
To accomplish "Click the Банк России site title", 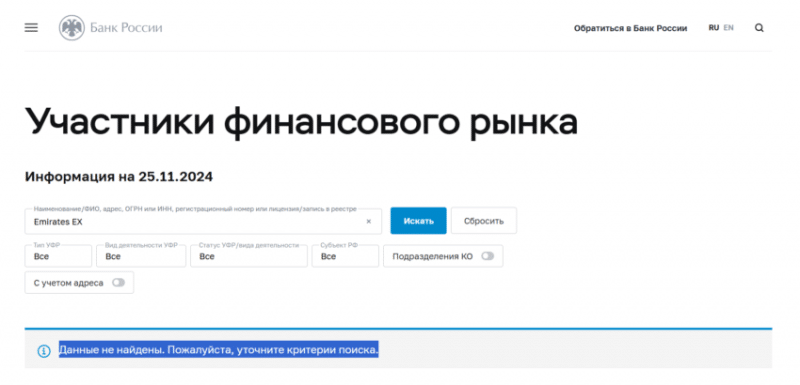I will point(126,28).
